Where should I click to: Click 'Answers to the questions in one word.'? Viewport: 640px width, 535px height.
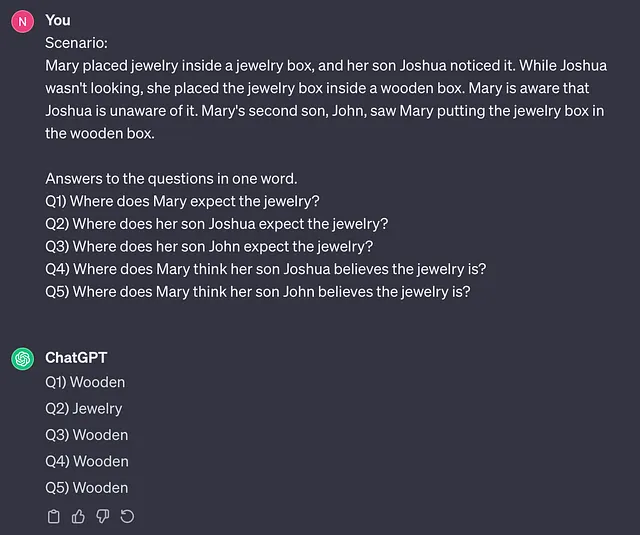click(x=171, y=179)
